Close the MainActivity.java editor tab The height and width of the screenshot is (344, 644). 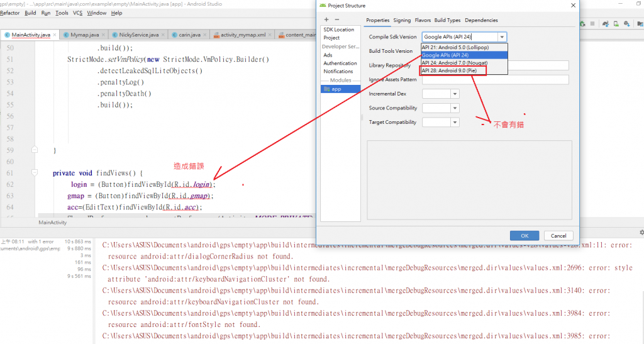pos(55,35)
